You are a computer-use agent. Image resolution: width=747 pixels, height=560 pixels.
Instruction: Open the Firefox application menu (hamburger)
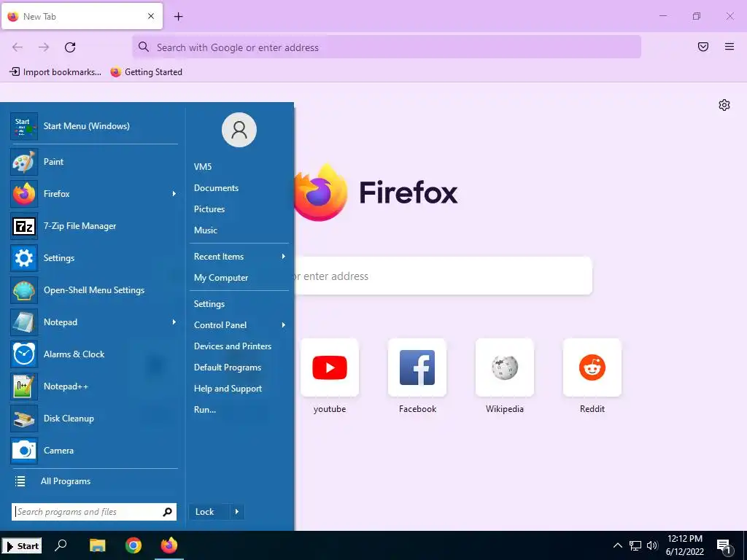pos(729,47)
